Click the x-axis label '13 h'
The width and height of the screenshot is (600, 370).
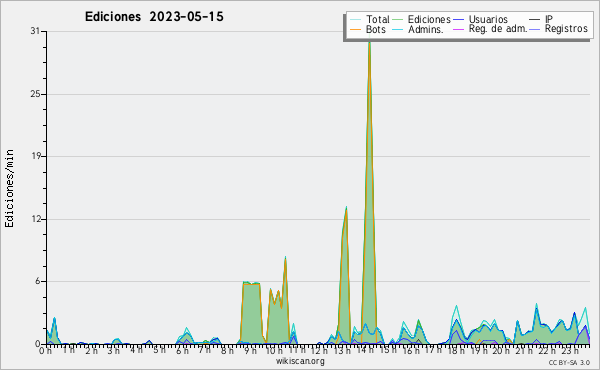pyautogui.click(x=342, y=351)
